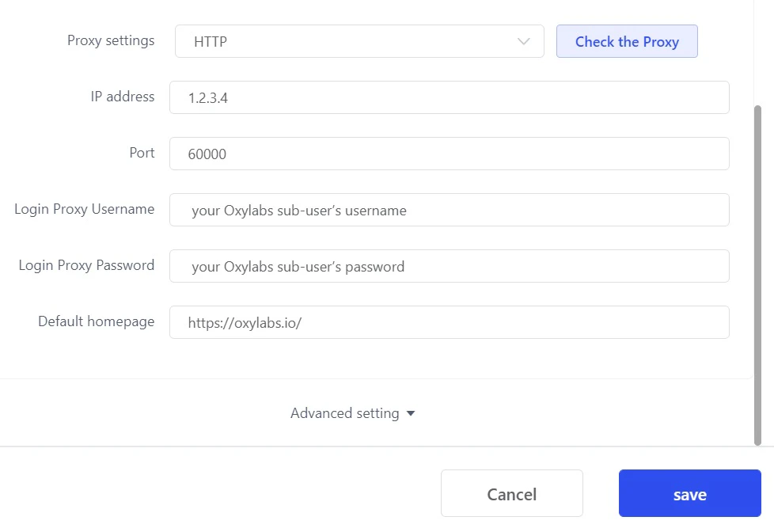Screen dimensions: 774x532
Task: Click the IP address label
Action: click(x=123, y=97)
